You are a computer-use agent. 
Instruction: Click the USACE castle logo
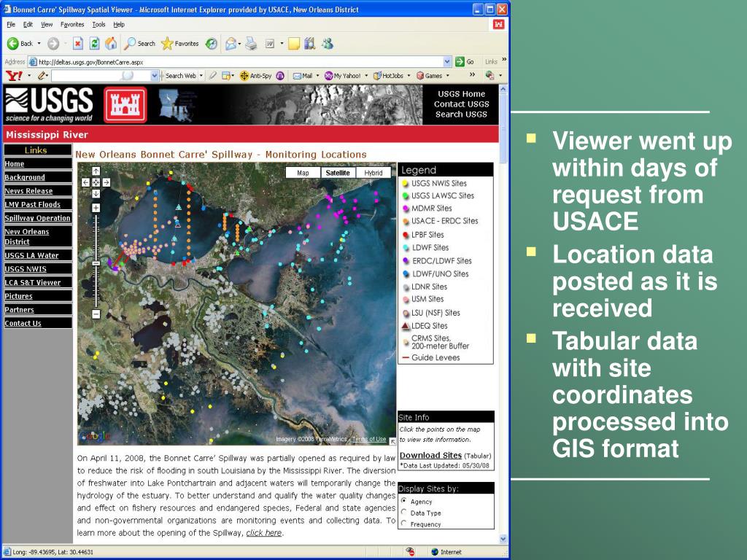125,105
